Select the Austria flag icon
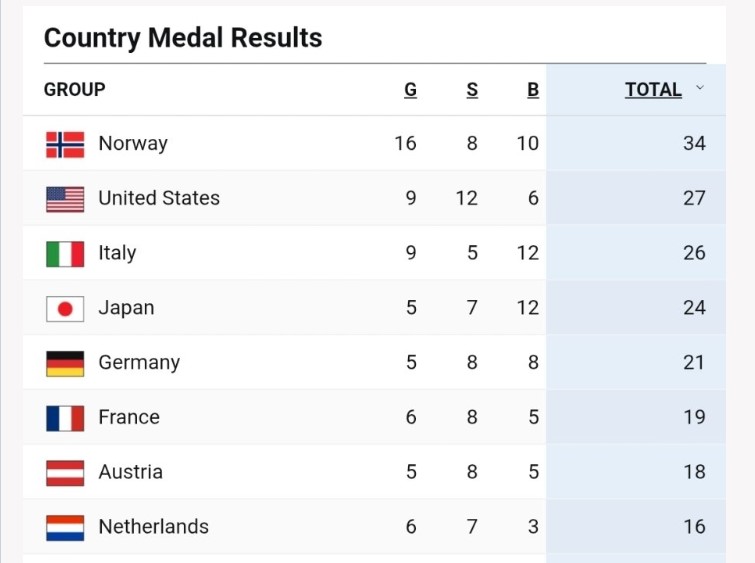 point(65,472)
